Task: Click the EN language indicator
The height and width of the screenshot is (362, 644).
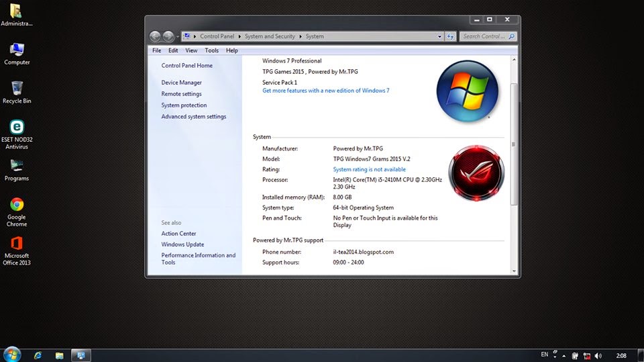Action: [x=545, y=354]
